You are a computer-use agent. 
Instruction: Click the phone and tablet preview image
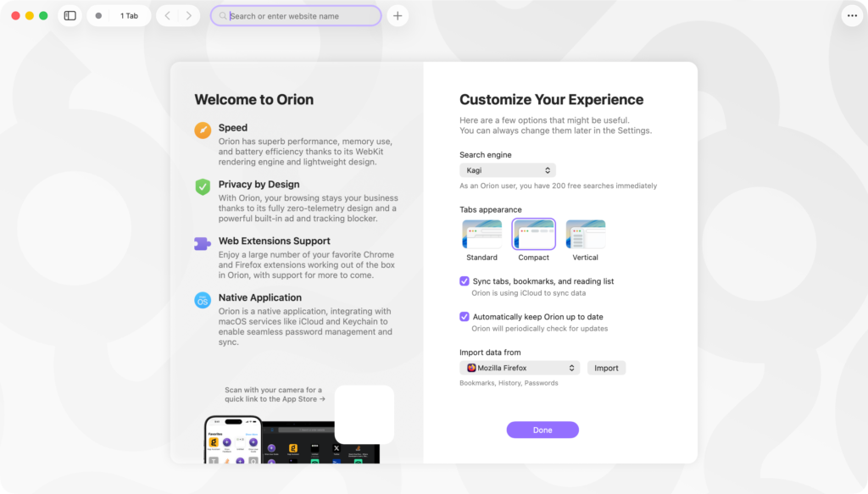point(292,440)
